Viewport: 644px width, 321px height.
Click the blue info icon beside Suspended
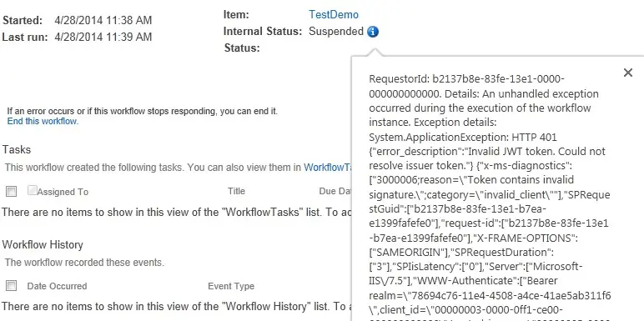(x=373, y=32)
